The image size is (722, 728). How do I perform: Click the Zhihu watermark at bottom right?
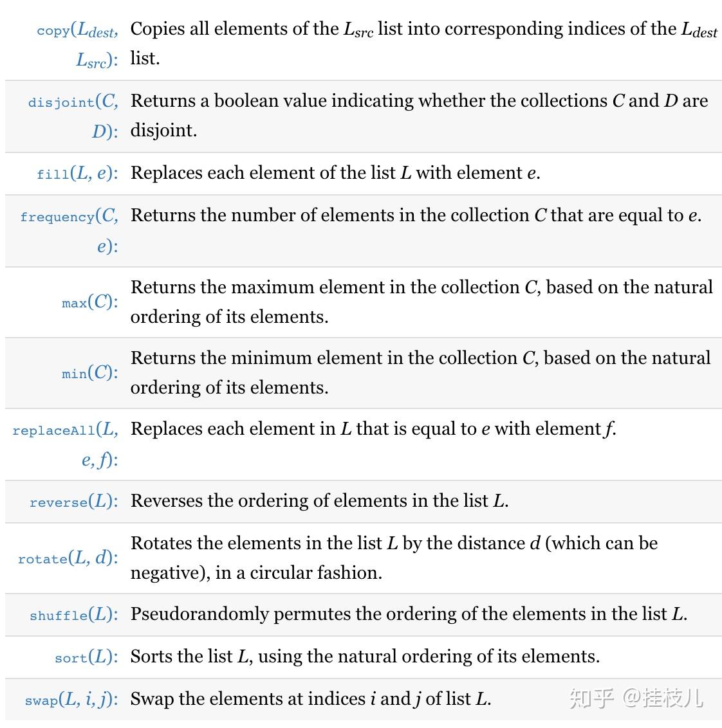[636, 698]
